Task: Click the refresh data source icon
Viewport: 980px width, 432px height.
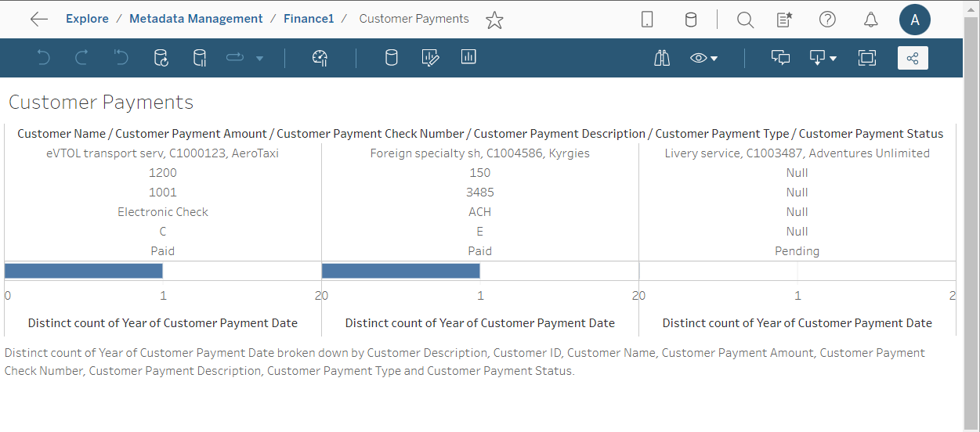Action: tap(161, 58)
